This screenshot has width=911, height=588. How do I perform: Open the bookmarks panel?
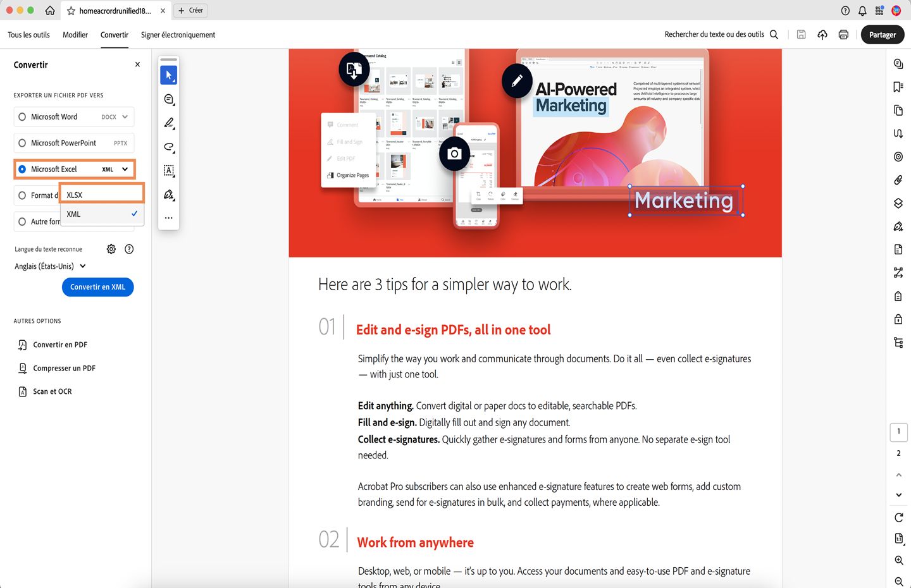[x=898, y=87]
